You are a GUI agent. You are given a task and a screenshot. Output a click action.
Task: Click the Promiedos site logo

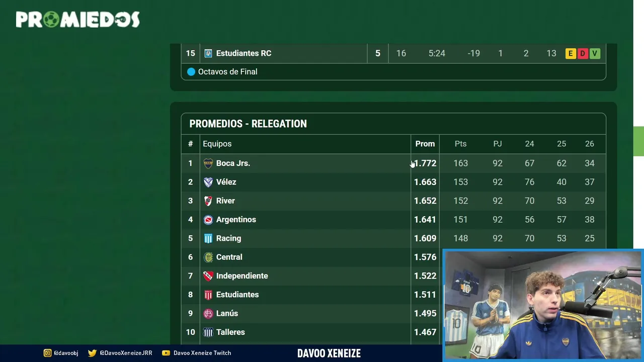(77, 20)
